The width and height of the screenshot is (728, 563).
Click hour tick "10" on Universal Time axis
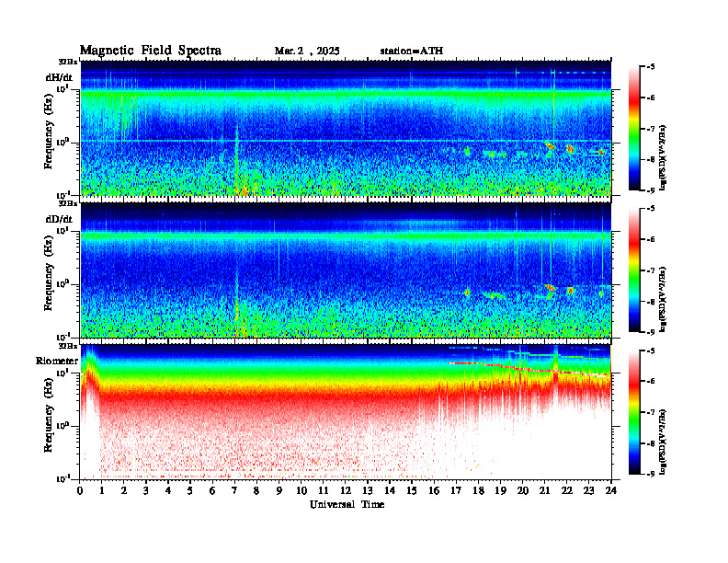[301, 490]
